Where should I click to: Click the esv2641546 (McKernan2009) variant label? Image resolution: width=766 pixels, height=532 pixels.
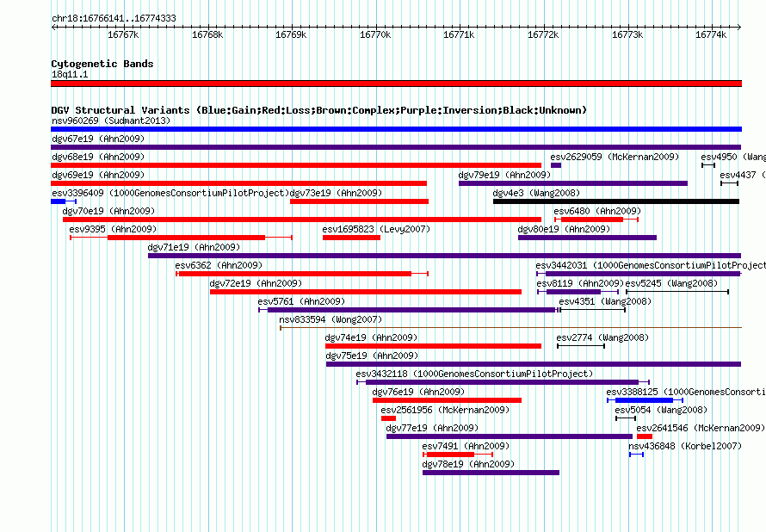point(701,428)
